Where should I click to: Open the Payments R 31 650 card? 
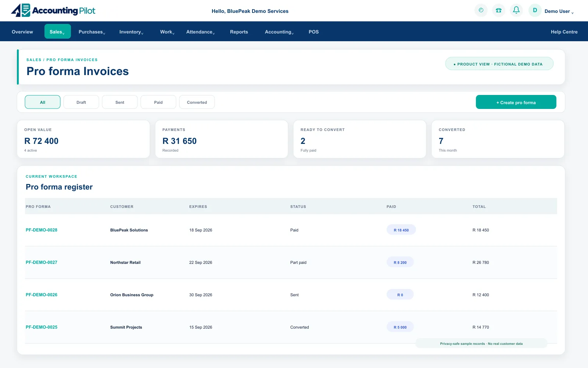(x=222, y=139)
